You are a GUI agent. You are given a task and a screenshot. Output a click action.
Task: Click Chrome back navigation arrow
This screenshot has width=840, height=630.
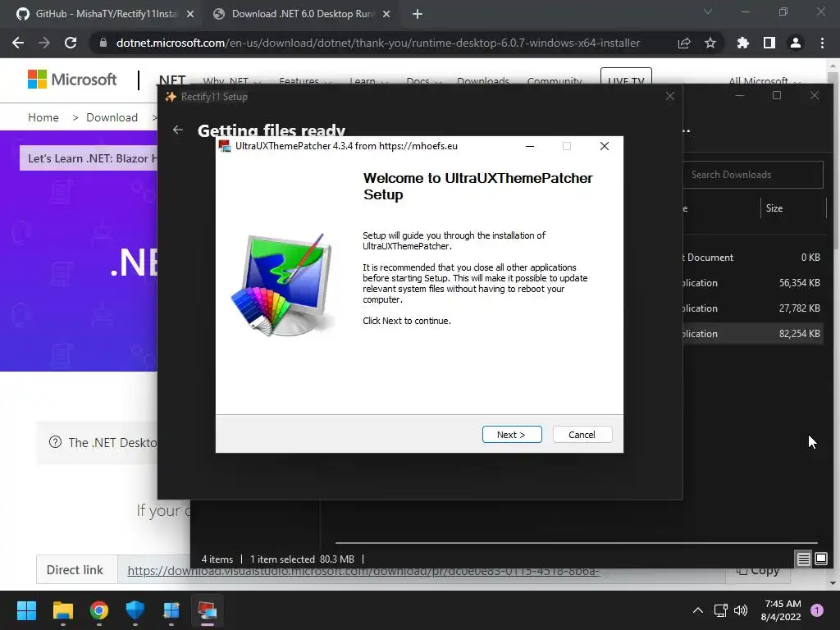(x=18, y=43)
